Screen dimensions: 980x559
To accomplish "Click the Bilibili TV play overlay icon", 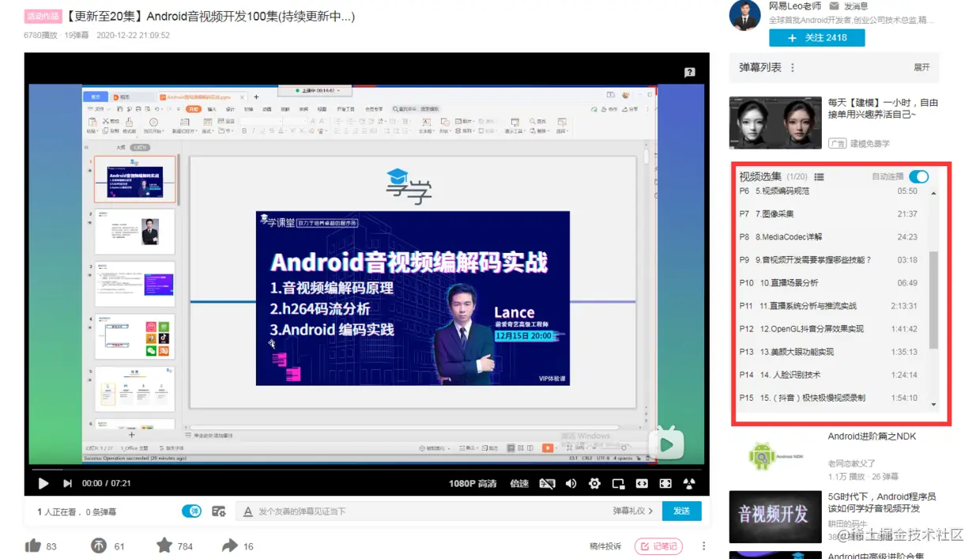I will point(666,444).
